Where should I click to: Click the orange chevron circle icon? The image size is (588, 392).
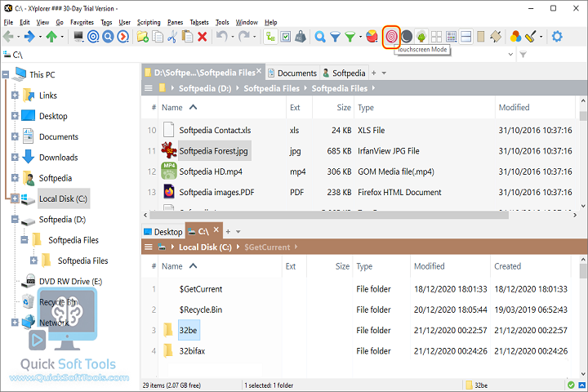click(x=123, y=37)
